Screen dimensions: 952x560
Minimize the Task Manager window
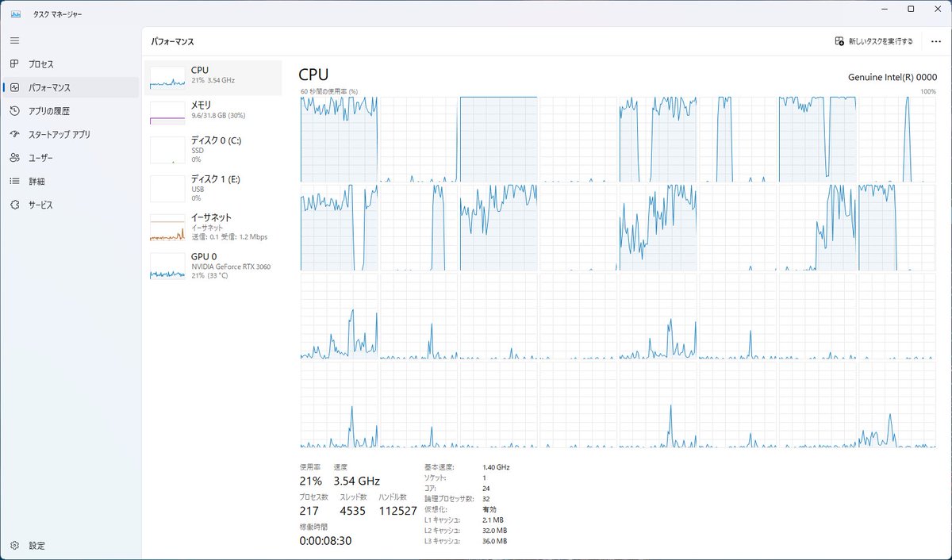pyautogui.click(x=885, y=9)
